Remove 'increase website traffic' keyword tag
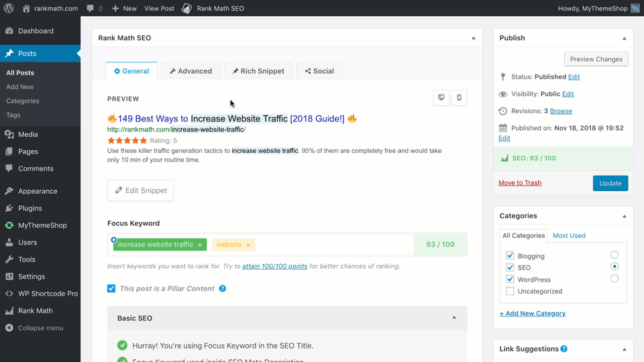The height and width of the screenshot is (362, 644). 200,245
